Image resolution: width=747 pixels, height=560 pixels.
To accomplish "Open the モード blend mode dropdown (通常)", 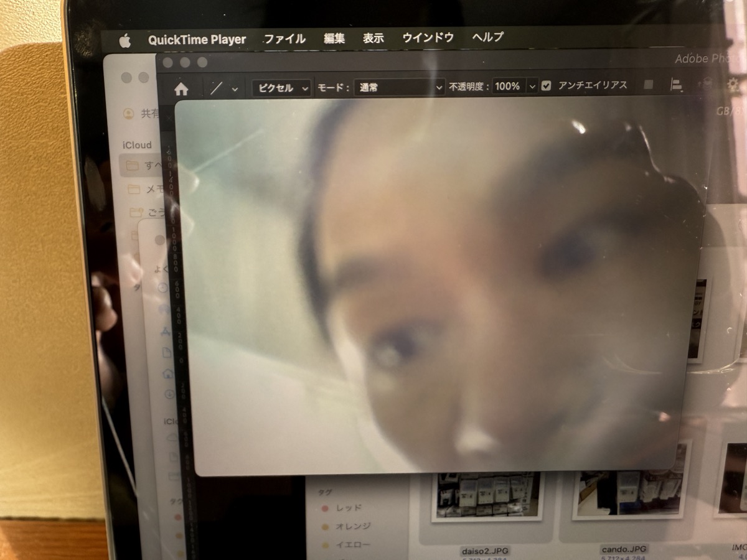I will 399,87.
